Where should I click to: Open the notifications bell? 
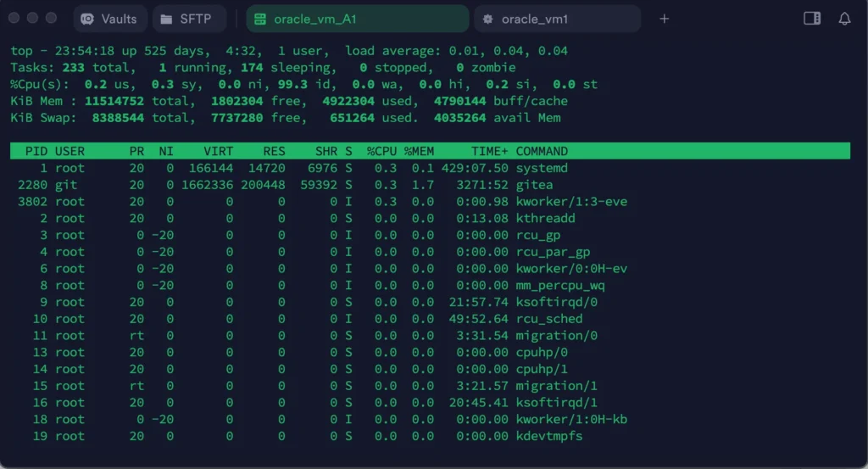pos(844,19)
